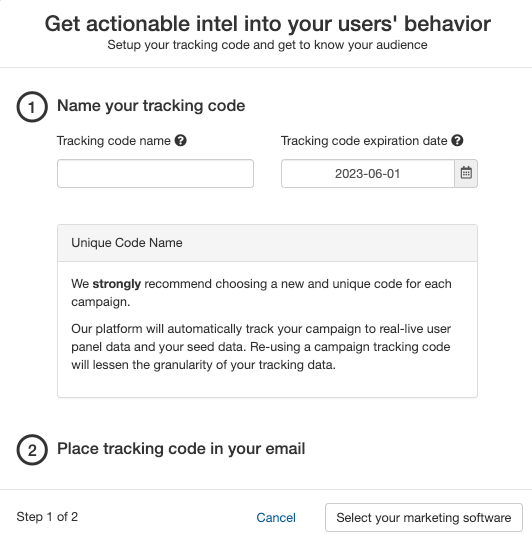
Task: Click the help icon beside expiration date label
Action: 457,141
